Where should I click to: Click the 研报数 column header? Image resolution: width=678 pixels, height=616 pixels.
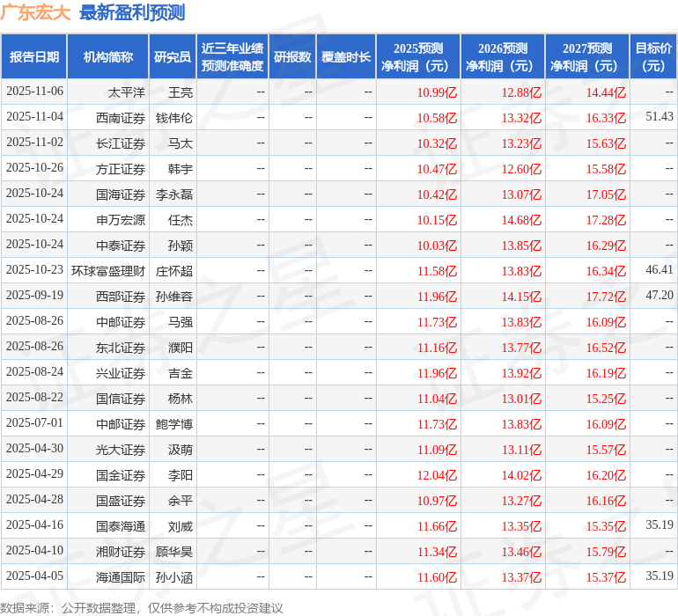pos(292,57)
